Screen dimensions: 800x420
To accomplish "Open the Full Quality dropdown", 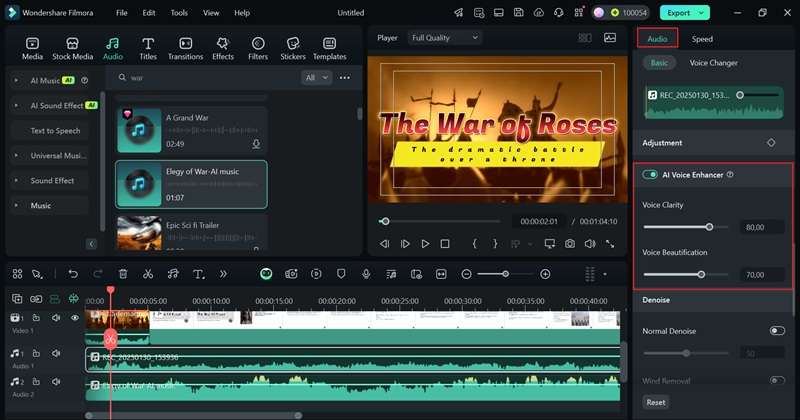I will pyautogui.click(x=444, y=38).
